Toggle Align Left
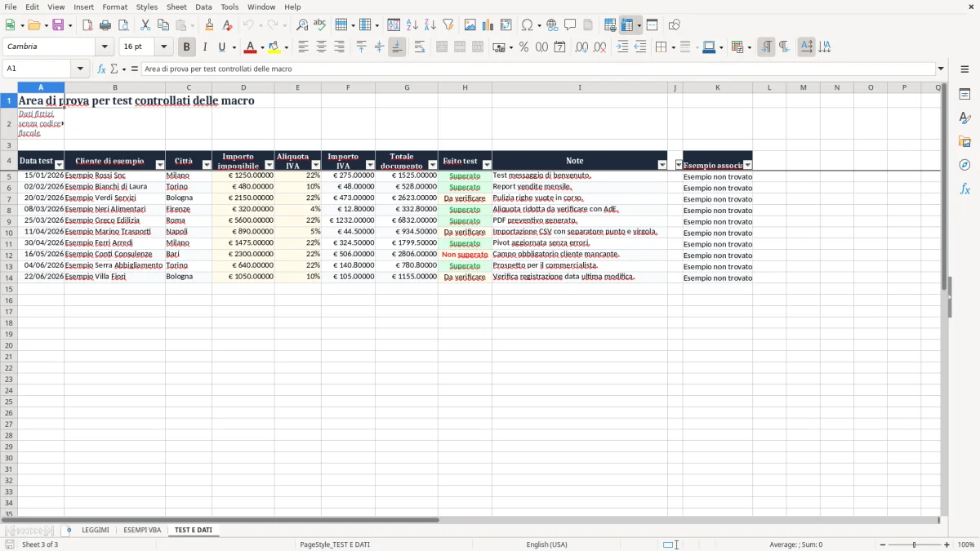The width and height of the screenshot is (980, 551). point(303,47)
